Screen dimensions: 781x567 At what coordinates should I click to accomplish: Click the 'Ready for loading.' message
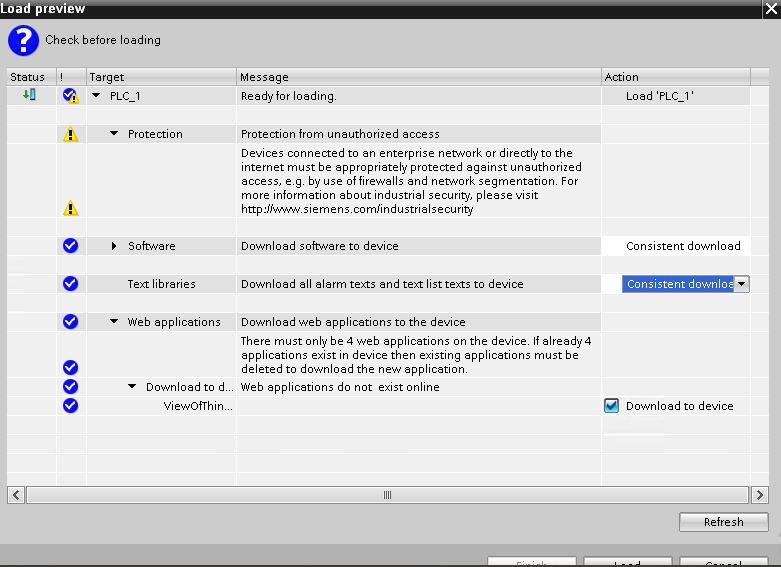(289, 96)
